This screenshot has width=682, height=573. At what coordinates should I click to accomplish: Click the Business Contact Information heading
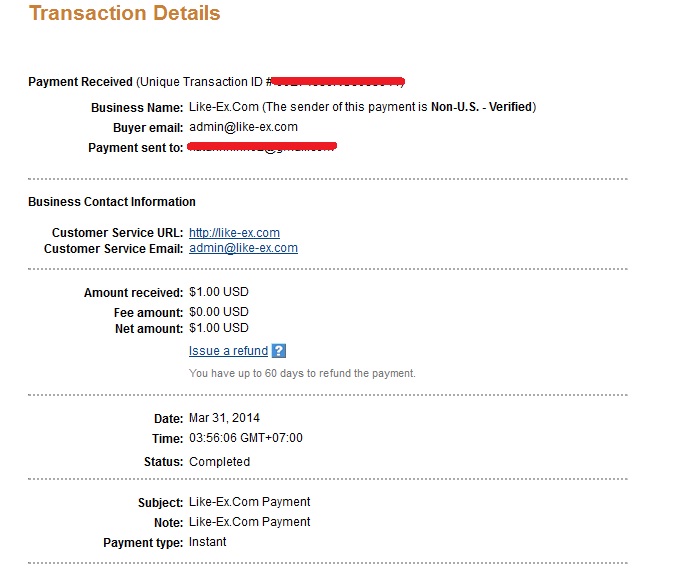click(x=112, y=202)
